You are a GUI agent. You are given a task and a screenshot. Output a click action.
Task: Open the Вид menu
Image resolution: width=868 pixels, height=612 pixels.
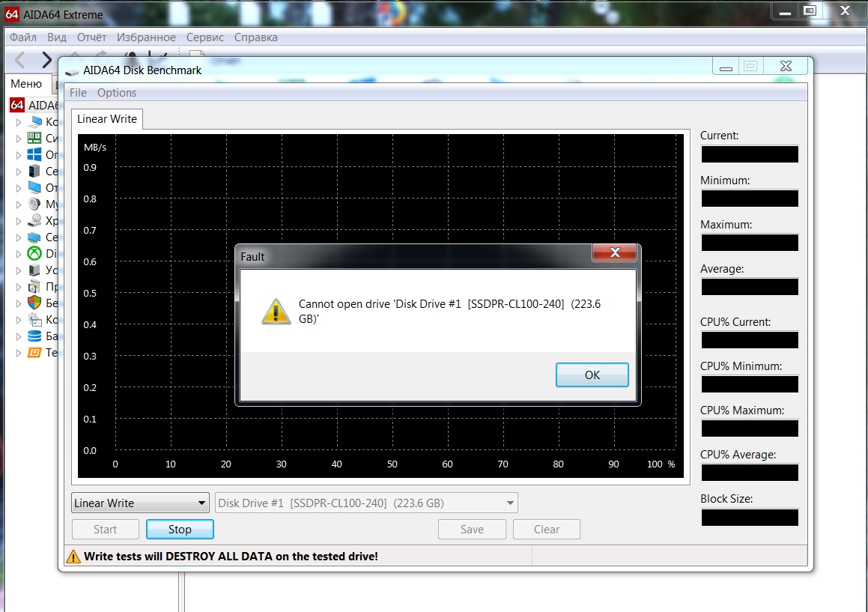[56, 37]
